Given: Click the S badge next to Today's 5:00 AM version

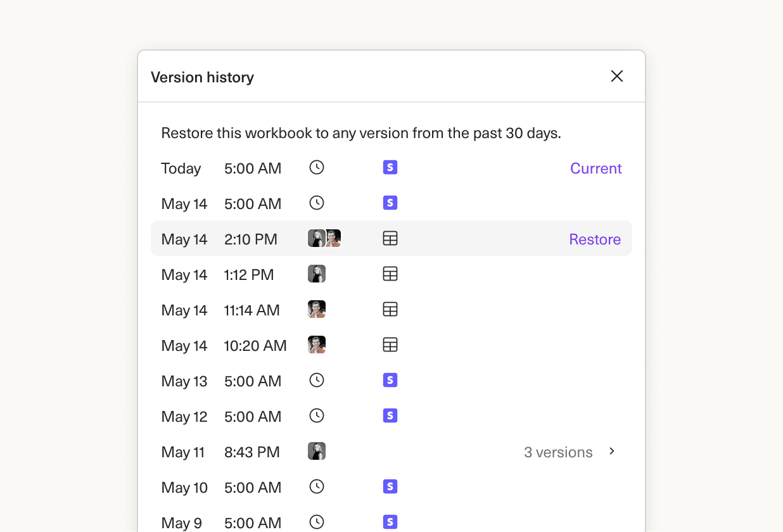Looking at the screenshot, I should point(390,167).
